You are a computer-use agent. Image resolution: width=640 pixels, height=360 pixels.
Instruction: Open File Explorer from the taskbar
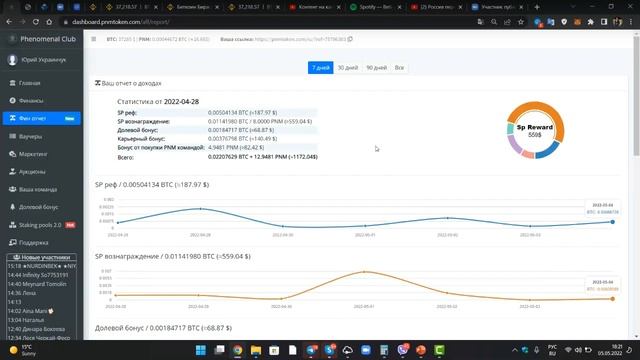tap(256, 350)
